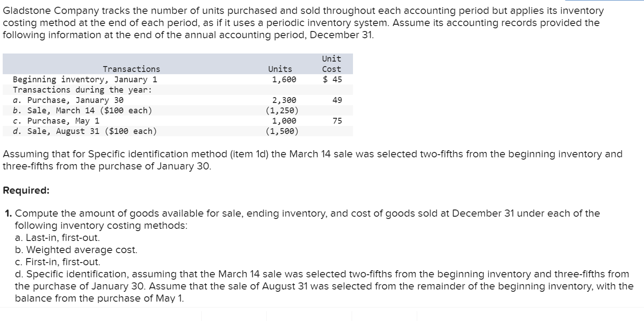Click the Units column header
Screen dimensions: 644x321
(x=280, y=69)
